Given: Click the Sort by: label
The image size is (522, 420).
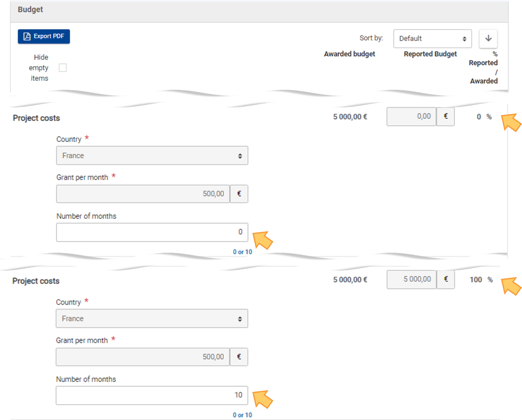Looking at the screenshot, I should (x=371, y=38).
